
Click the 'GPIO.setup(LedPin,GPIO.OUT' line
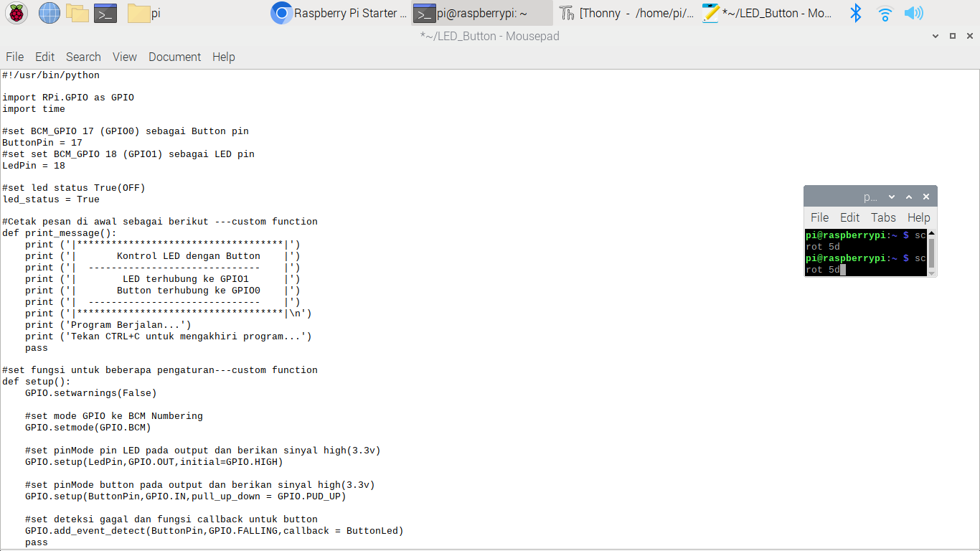154,462
